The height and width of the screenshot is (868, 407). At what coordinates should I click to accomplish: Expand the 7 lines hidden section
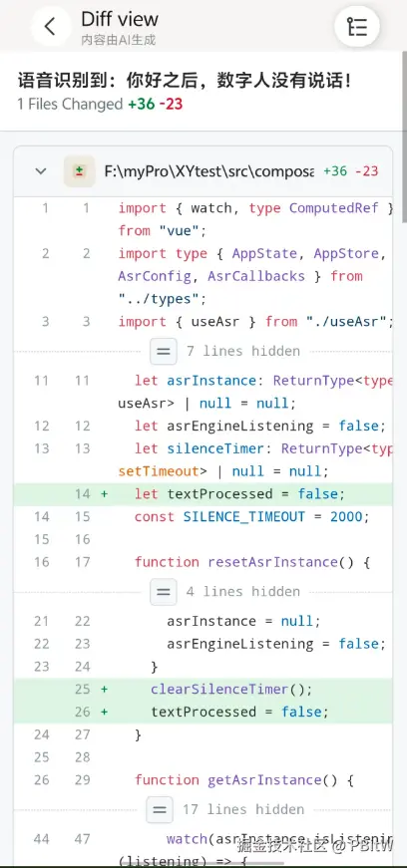click(163, 351)
